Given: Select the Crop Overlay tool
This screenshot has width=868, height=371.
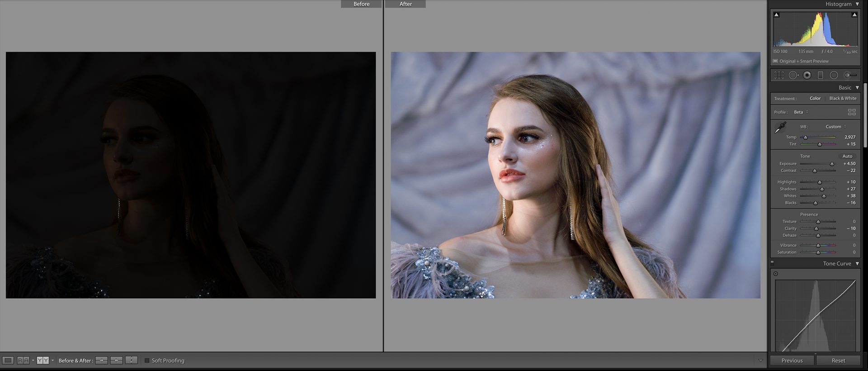Looking at the screenshot, I should [779, 76].
